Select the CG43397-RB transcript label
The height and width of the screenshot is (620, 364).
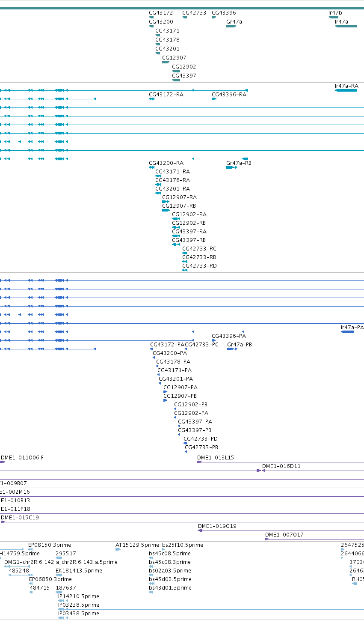click(189, 240)
